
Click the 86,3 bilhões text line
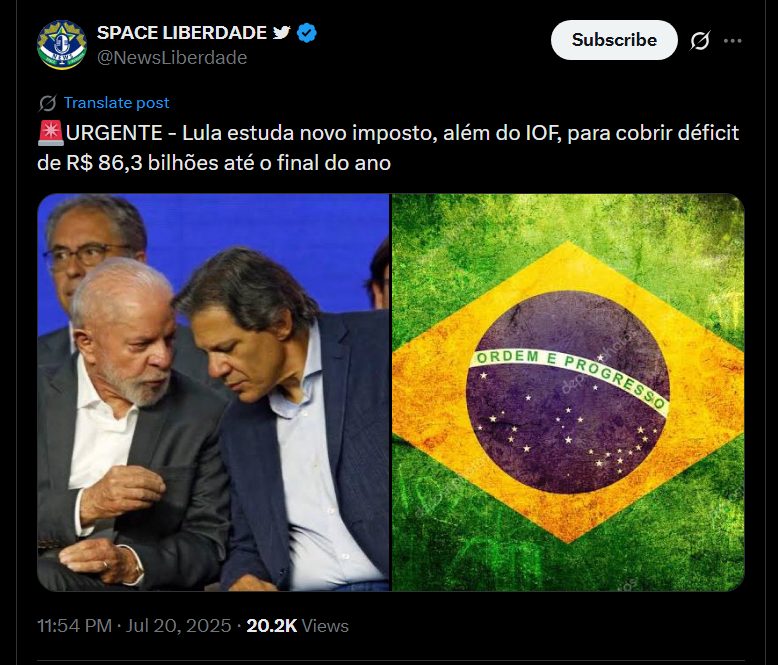tap(214, 163)
